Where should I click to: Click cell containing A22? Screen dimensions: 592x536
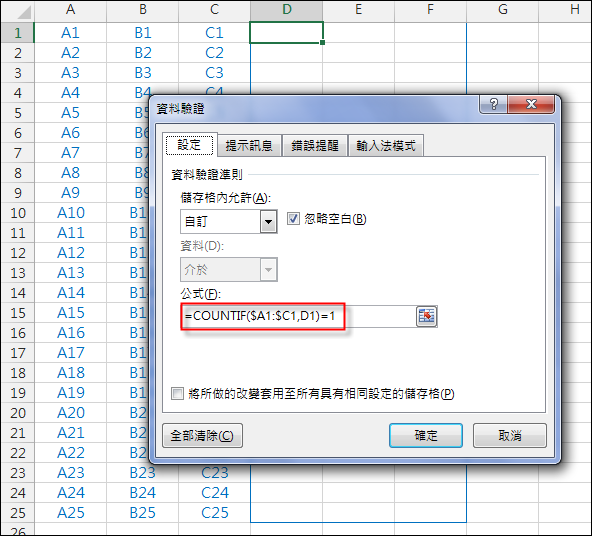70,453
